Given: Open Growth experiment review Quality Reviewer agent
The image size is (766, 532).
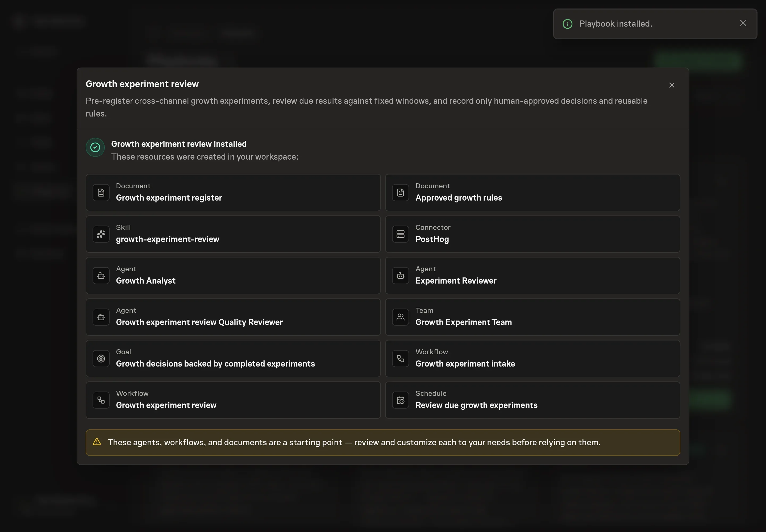Looking at the screenshot, I should click(x=233, y=317).
